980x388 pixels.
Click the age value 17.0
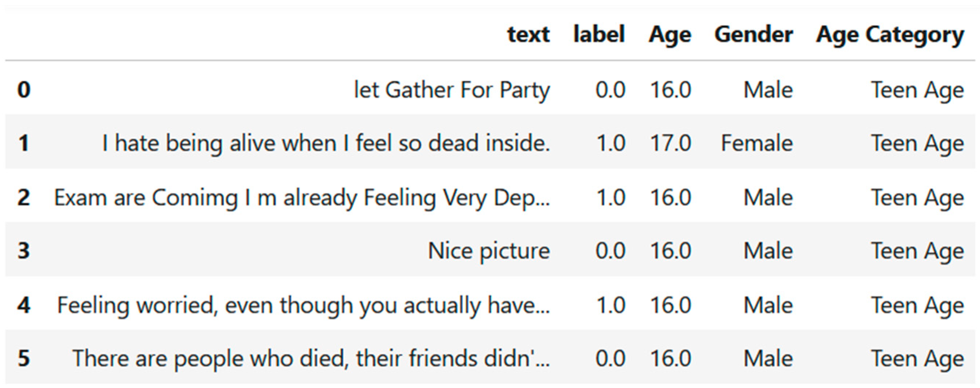pos(670,143)
